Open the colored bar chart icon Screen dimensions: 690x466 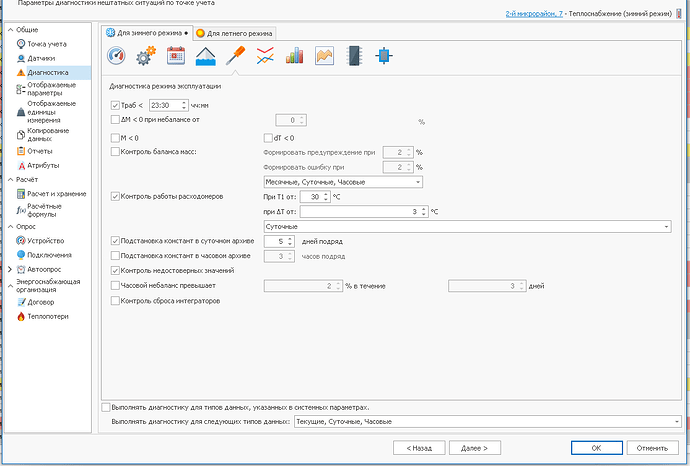tap(295, 56)
